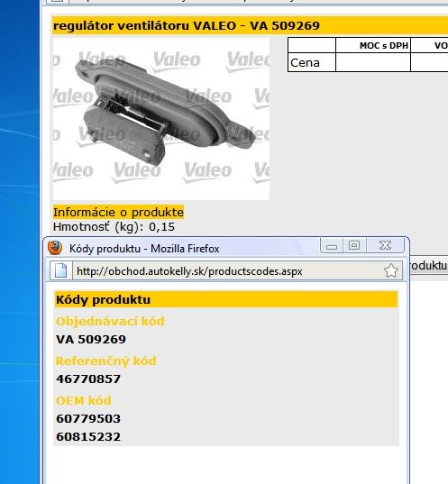The height and width of the screenshot is (484, 448).
Task: Click the Firefox logo icon in popup title bar
Action: tap(55, 248)
